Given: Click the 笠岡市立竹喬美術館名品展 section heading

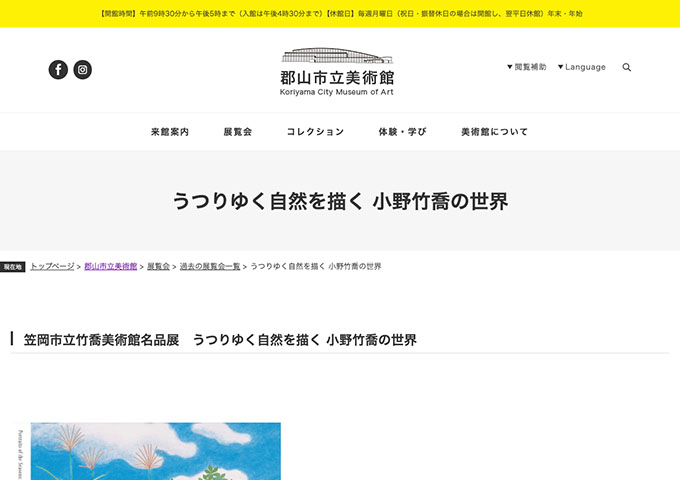Looking at the screenshot, I should [x=220, y=340].
